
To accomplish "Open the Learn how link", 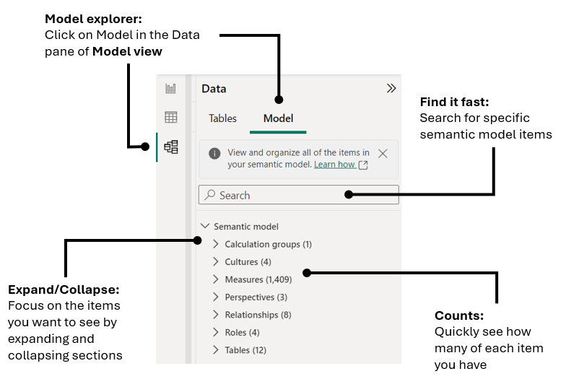I will pos(334,165).
